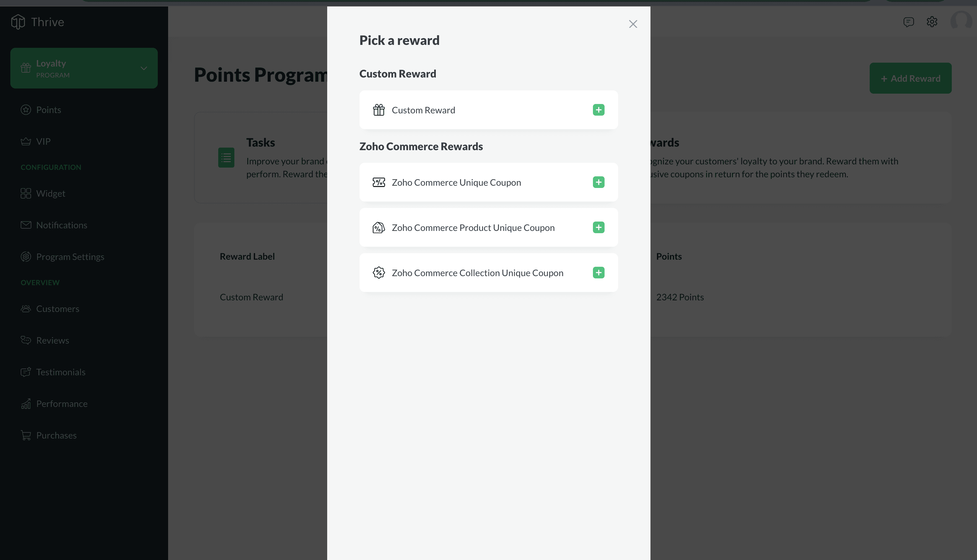Click the green plus for Custom Reward
The image size is (977, 560).
pos(598,110)
